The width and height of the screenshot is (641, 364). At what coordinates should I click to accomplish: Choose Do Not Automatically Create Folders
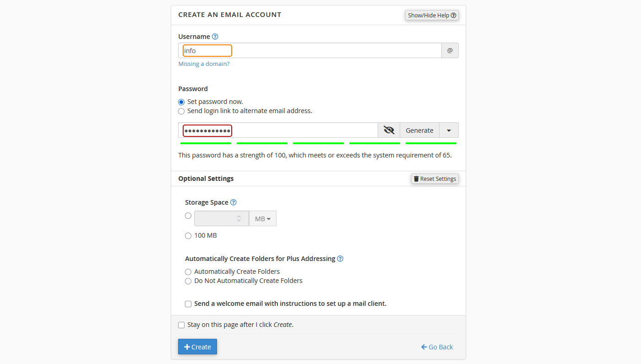point(188,281)
